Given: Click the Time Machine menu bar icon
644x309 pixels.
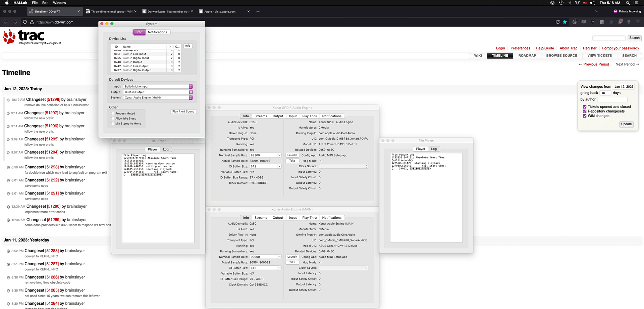Looking at the screenshot, I should [561, 3].
